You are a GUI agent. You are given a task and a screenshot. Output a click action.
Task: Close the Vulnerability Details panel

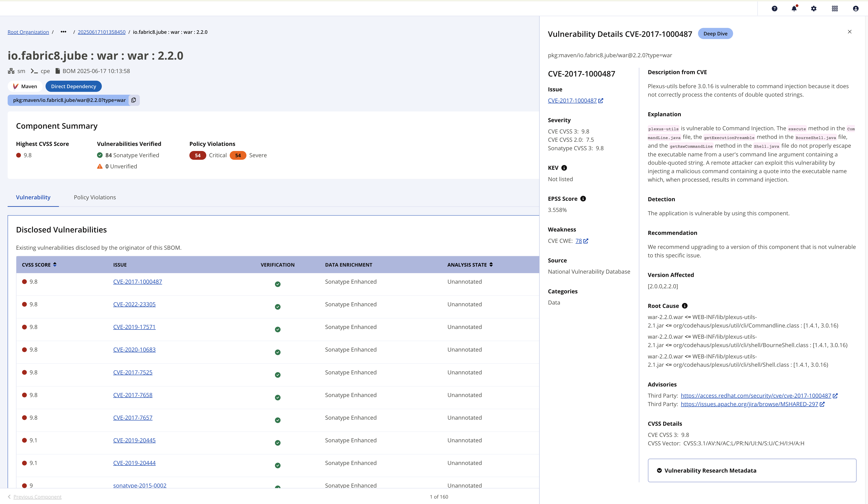pos(850,32)
